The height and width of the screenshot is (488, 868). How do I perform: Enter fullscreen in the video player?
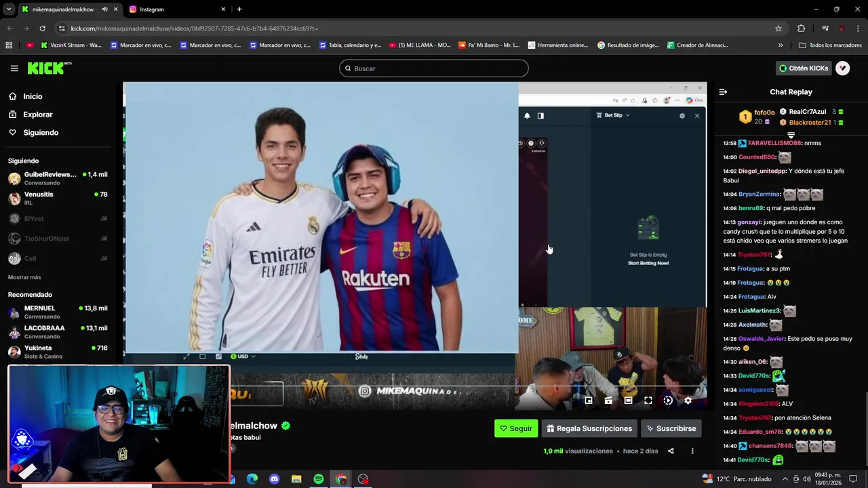click(x=648, y=401)
